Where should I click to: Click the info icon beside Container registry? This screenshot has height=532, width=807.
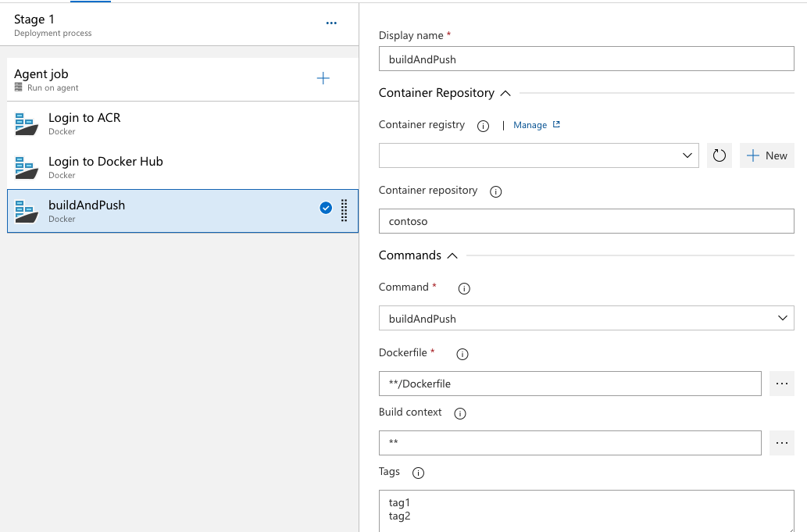(483, 126)
